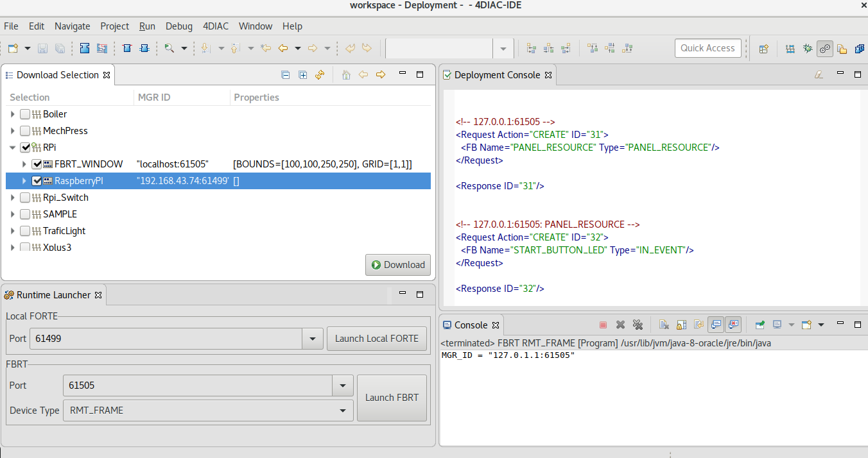
Task: Expand the Boiler tree node
Action: (x=13, y=114)
